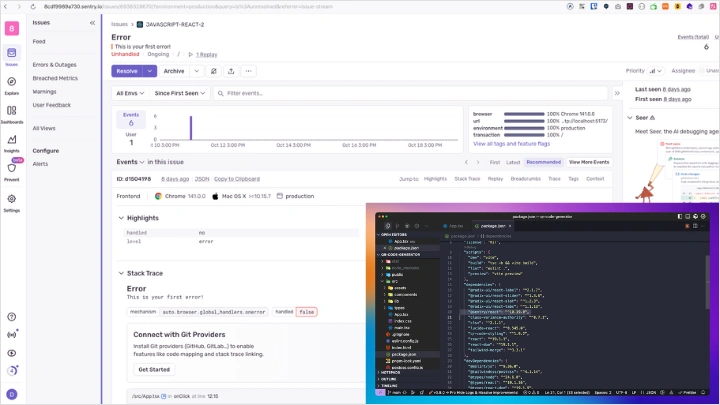The height and width of the screenshot is (405, 720).
Task: Click the Resolve button
Action: [x=127, y=71]
